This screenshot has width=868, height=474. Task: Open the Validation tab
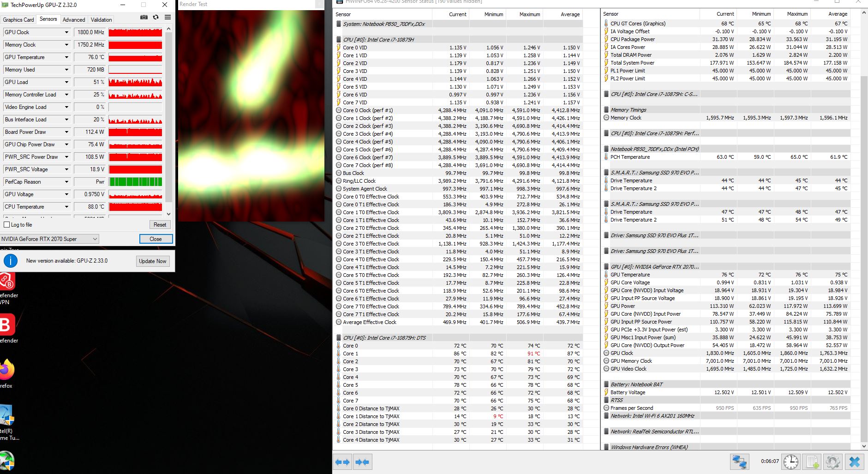(101, 20)
